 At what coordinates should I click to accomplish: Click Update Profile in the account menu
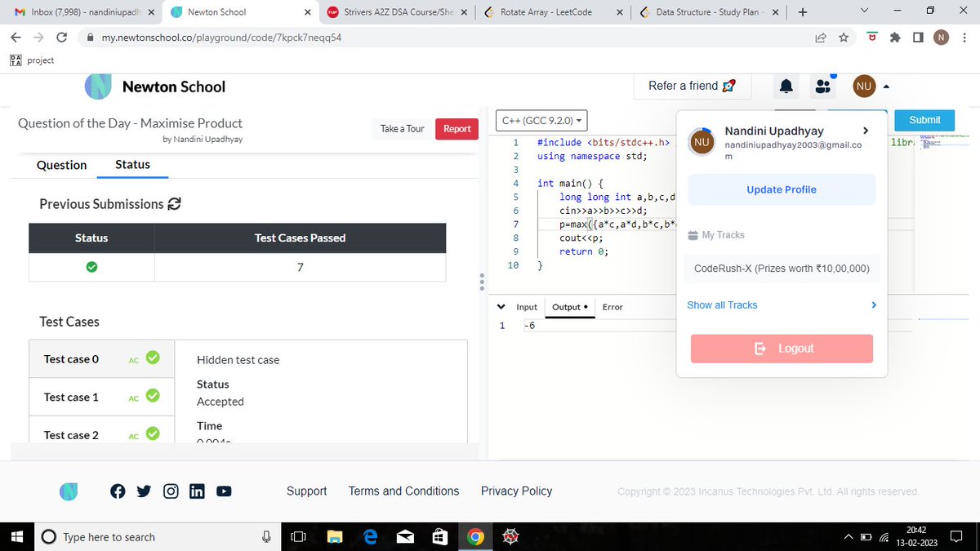[781, 189]
